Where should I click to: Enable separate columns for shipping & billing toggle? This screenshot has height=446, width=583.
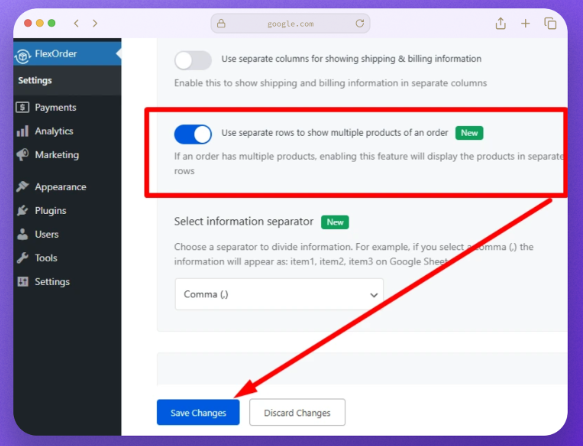193,60
